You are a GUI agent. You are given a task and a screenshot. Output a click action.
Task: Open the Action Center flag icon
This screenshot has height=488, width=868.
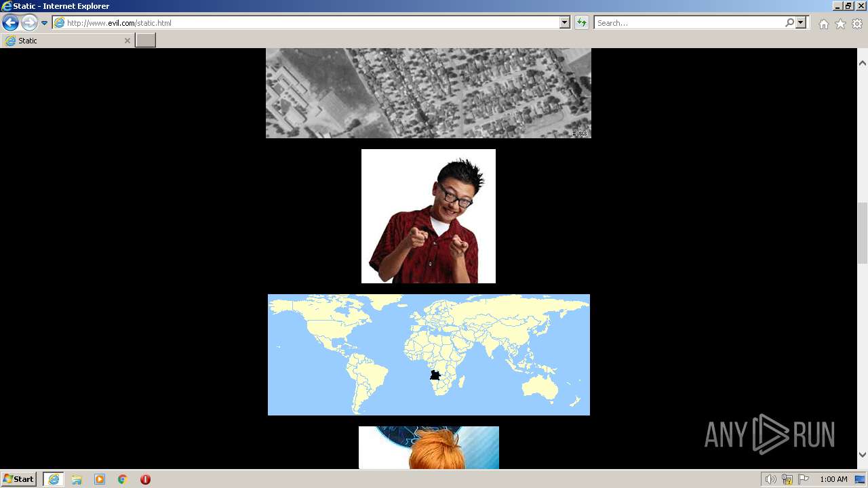(804, 479)
